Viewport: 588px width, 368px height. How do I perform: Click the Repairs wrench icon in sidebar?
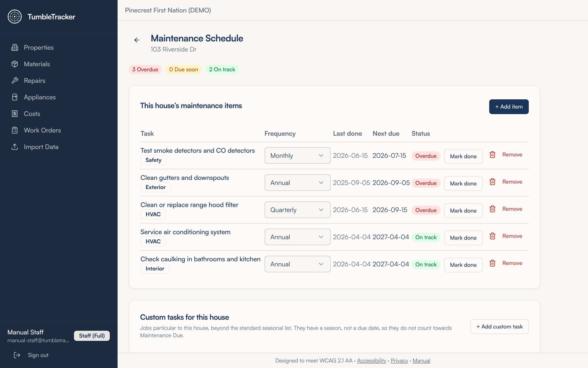(x=14, y=80)
